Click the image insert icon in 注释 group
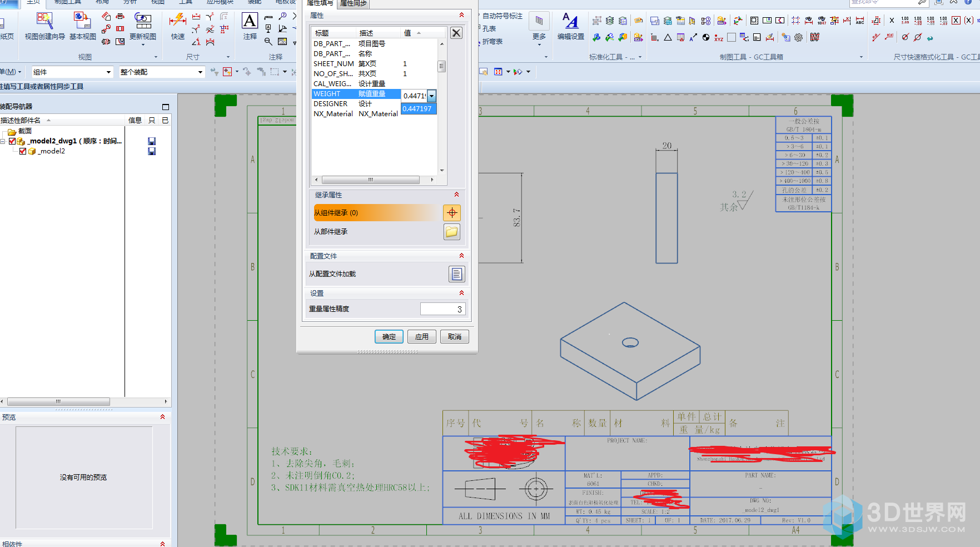Screen dimensions: 980x547 [x=282, y=41]
